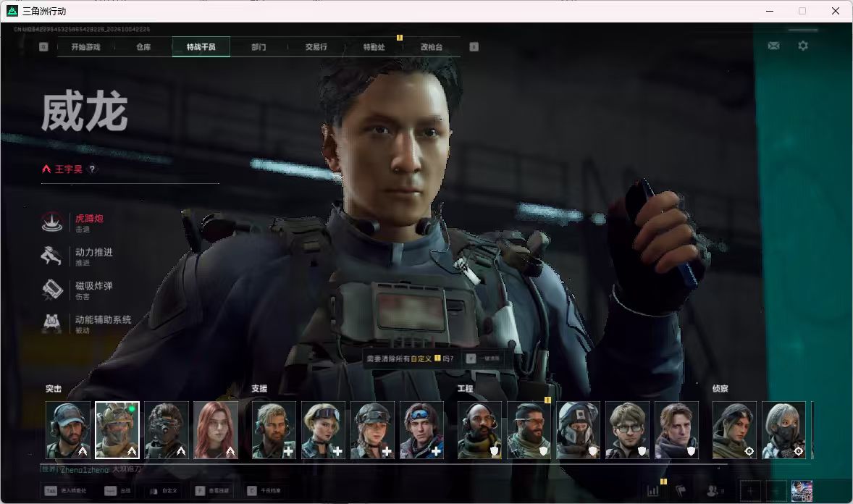Pick the blonde support operator with goggles

[323, 430]
